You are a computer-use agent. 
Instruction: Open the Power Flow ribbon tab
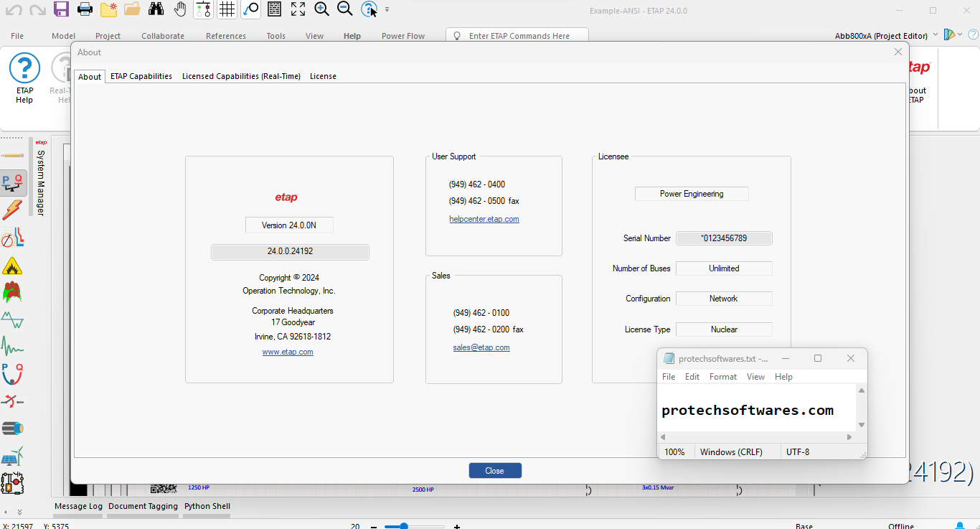403,36
